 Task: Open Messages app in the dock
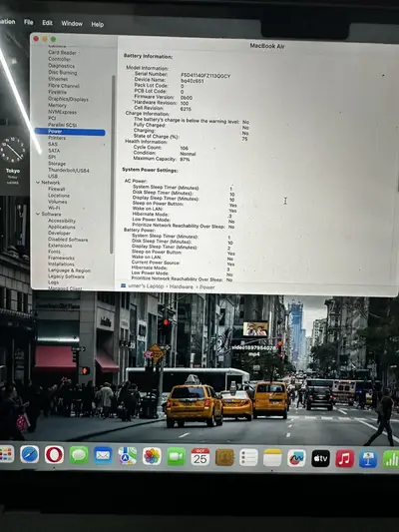(x=79, y=455)
